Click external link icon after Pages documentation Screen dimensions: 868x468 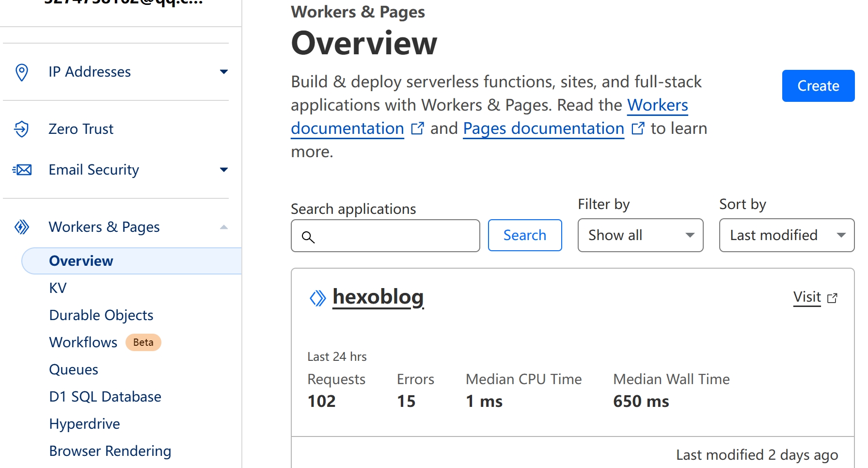coord(638,129)
